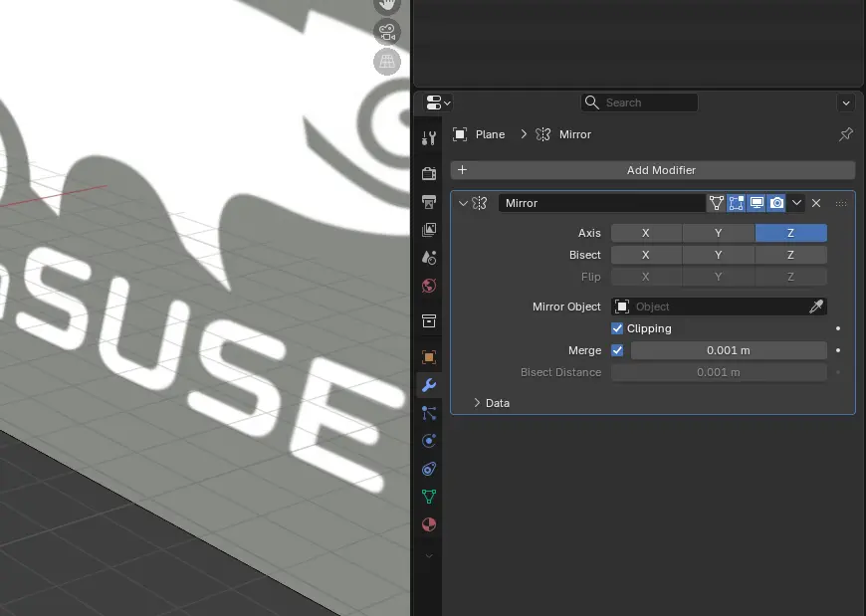Open the Render properties tab
The height and width of the screenshot is (616, 866).
428,171
